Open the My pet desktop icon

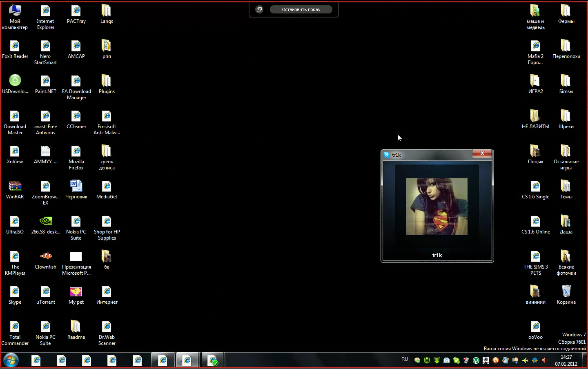[x=76, y=292]
